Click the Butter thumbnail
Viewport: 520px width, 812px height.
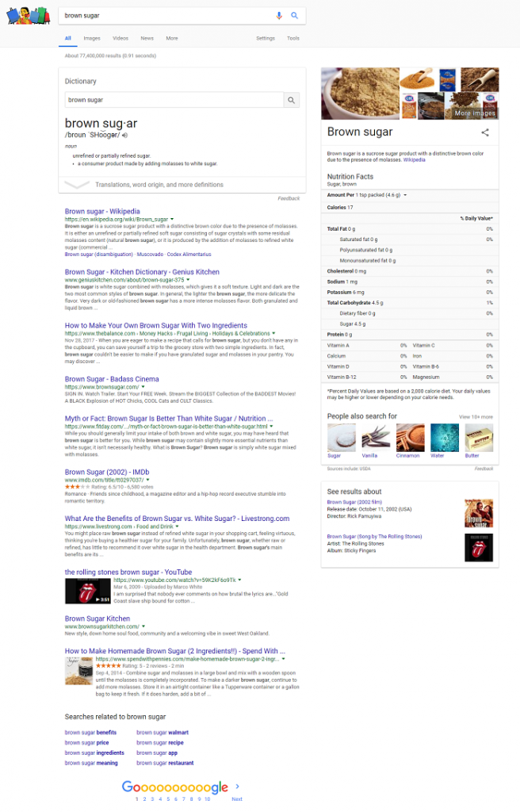tap(479, 438)
